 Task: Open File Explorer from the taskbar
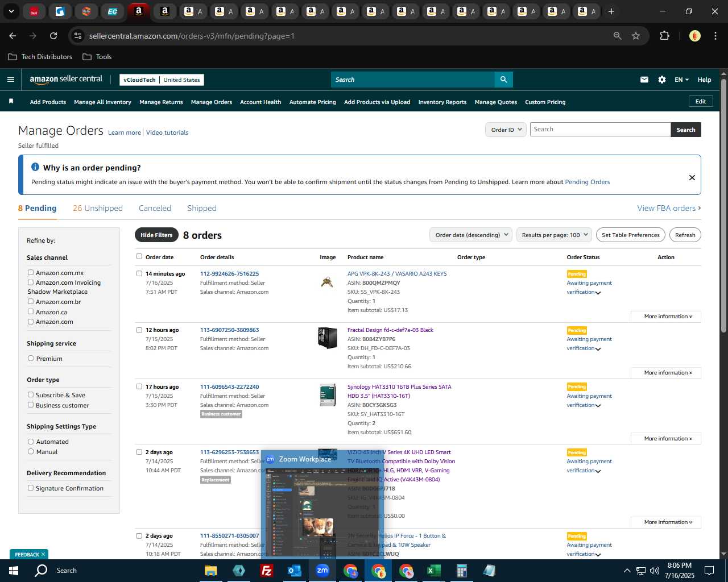click(x=210, y=571)
